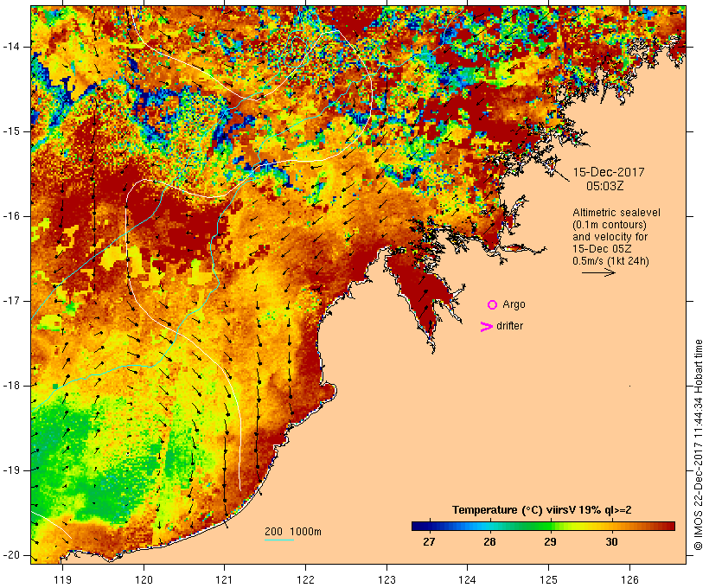Click latitude label -18 on left axis
Image resolution: width=709 pixels, height=588 pixels.
coord(11,386)
